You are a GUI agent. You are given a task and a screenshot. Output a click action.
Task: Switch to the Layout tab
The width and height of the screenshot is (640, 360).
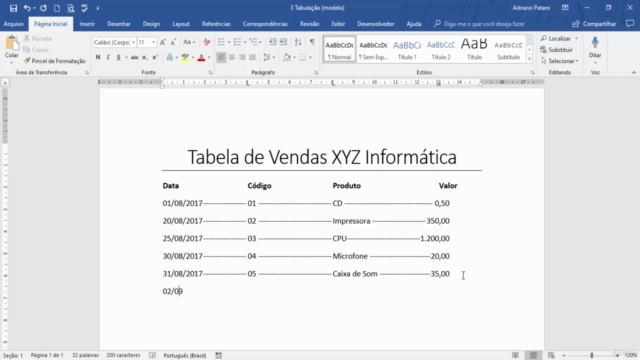pos(181,24)
